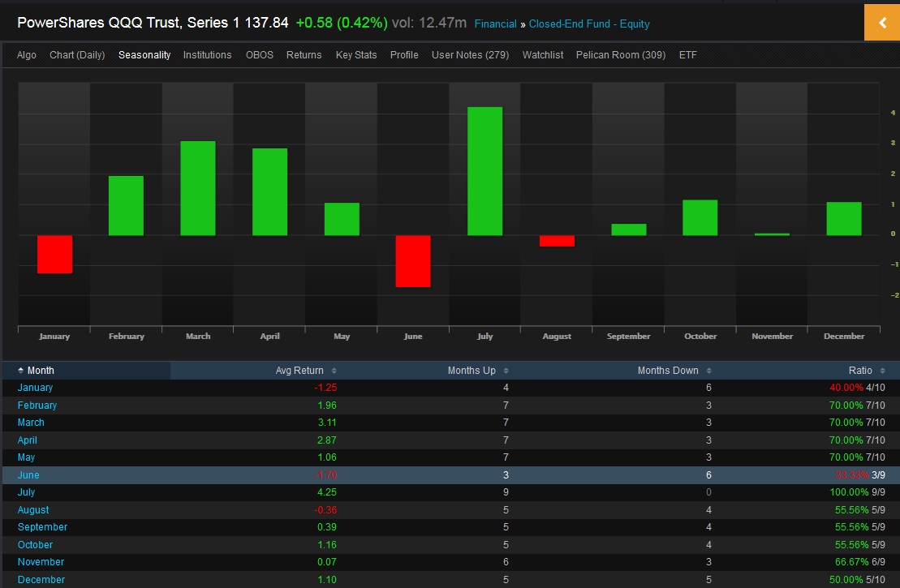
Task: Open April link in table
Action: (27, 440)
